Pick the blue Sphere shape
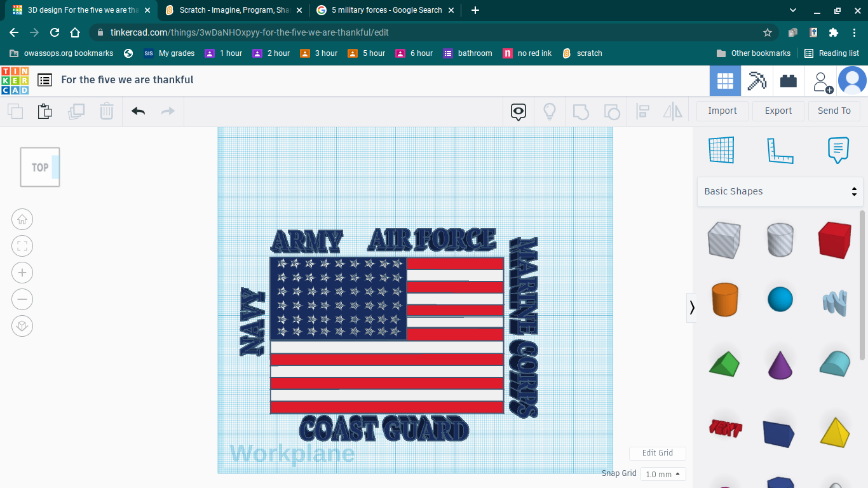Screen dimensions: 868x488 pyautogui.click(x=780, y=299)
